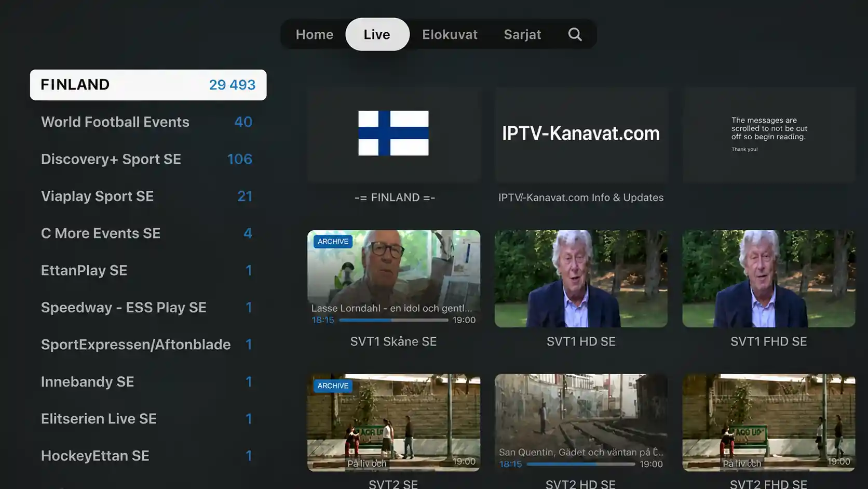Go to the Sarjat tab
Screen dimensions: 868x489
(522, 34)
